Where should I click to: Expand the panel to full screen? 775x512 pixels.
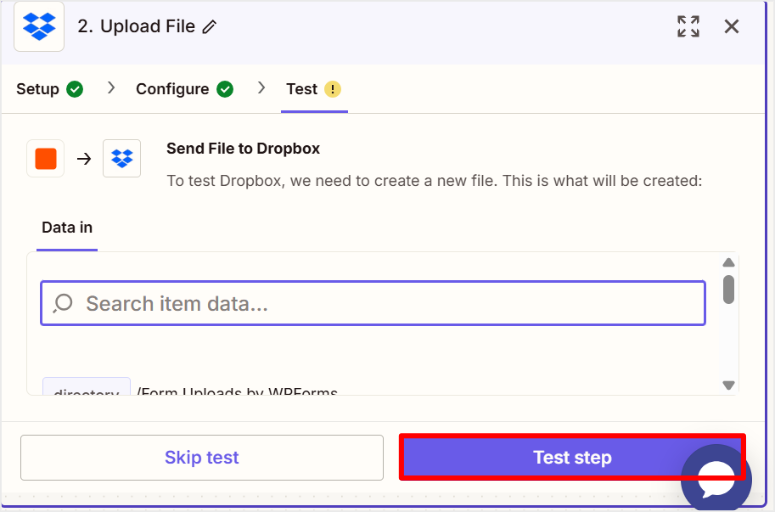[688, 26]
